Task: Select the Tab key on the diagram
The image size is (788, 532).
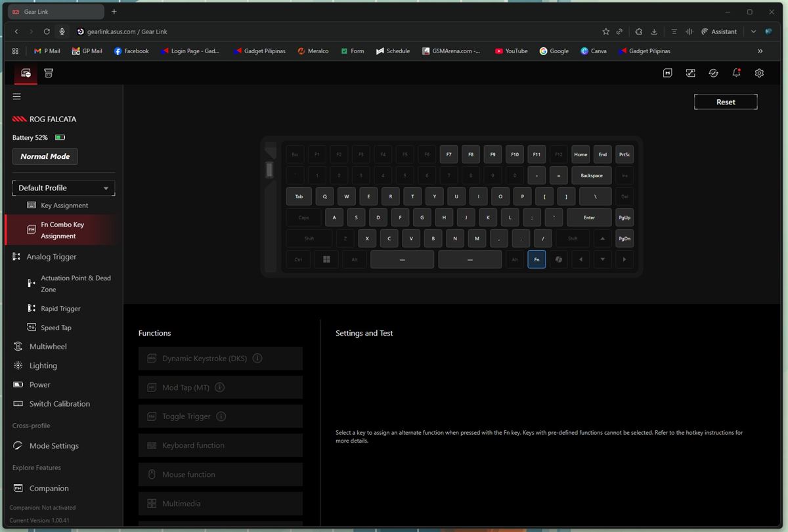Action: point(299,196)
